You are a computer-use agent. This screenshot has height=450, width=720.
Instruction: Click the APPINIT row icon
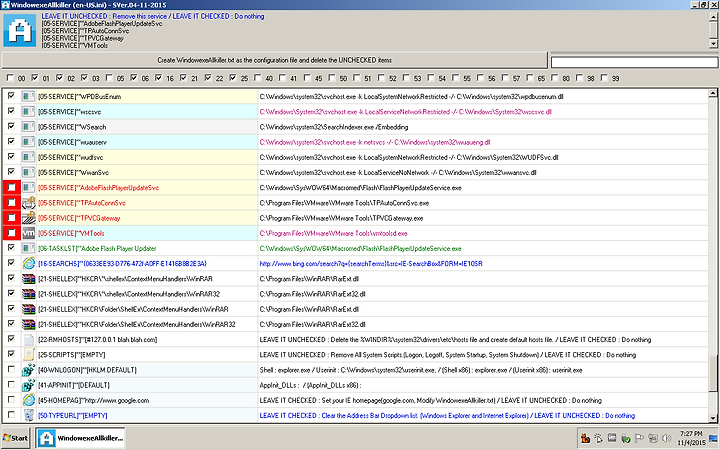click(x=28, y=385)
